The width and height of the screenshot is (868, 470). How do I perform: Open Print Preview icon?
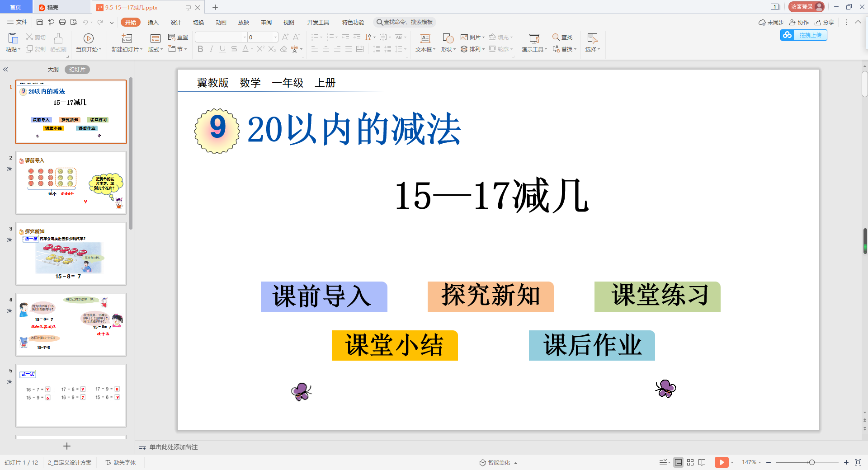tap(74, 22)
